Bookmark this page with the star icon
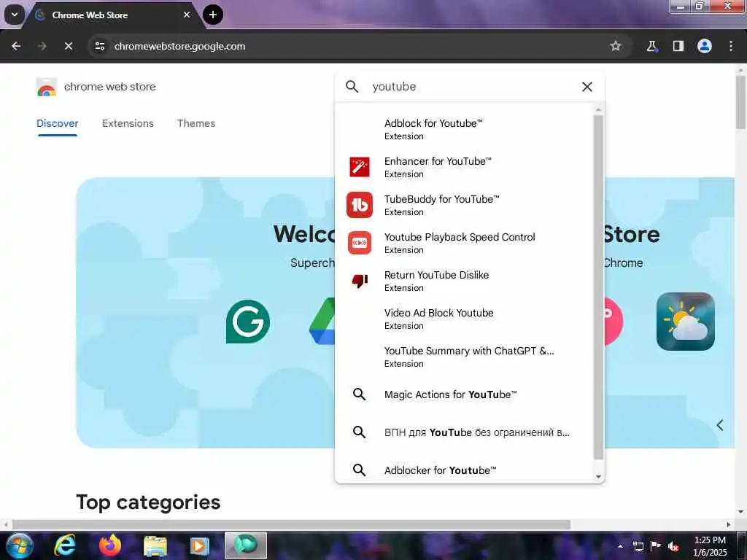747x560 pixels. pos(616,46)
